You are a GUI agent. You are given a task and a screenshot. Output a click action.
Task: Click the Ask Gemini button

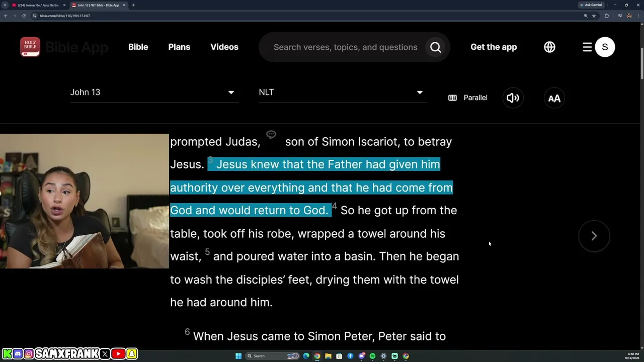click(x=591, y=5)
